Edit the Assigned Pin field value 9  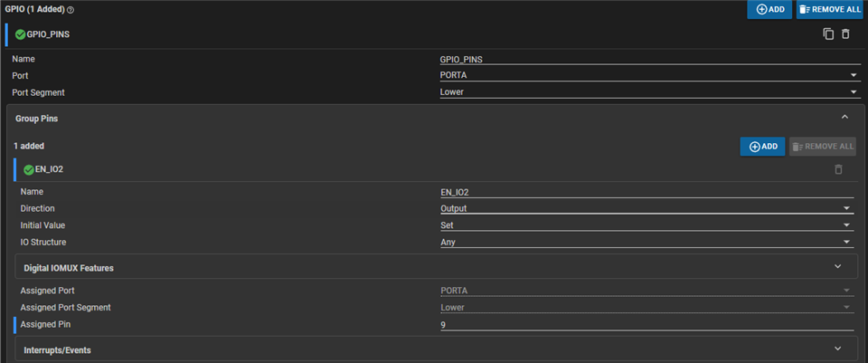coord(646,325)
